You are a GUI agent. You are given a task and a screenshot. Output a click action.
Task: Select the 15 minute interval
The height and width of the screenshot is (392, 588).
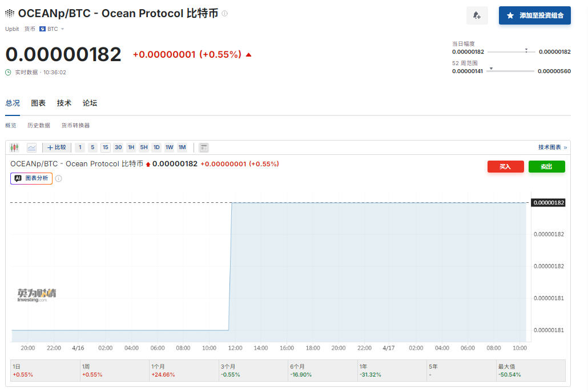(106, 147)
